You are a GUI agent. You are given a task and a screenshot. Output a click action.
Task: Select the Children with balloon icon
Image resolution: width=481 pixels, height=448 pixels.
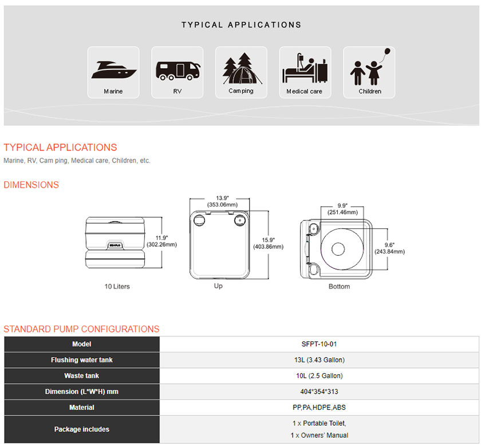coord(369,72)
